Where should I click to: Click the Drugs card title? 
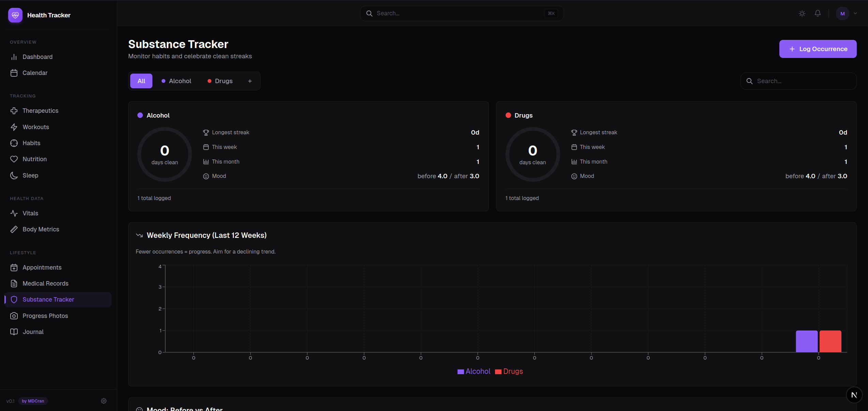coord(523,116)
